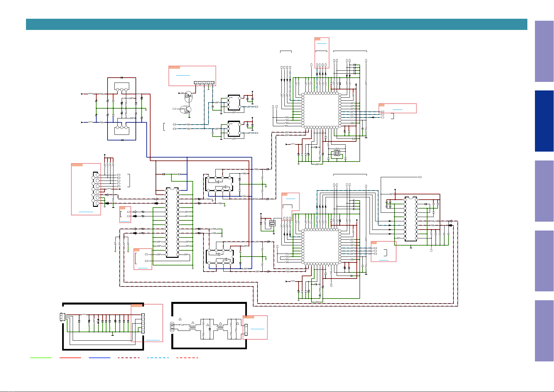Screen dimensions: 554x392
Task: Click the four-pin DC jack symbol in the power supply block
Action: click(62, 317)
